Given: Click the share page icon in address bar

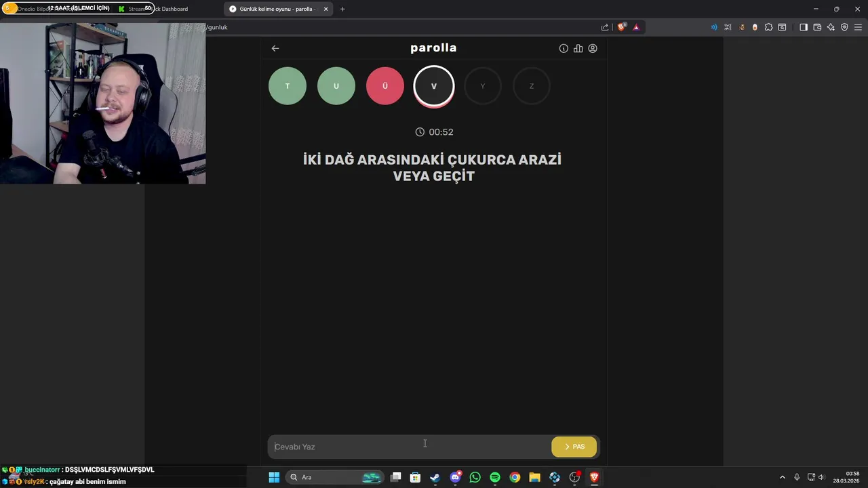Looking at the screenshot, I should pyautogui.click(x=605, y=27).
